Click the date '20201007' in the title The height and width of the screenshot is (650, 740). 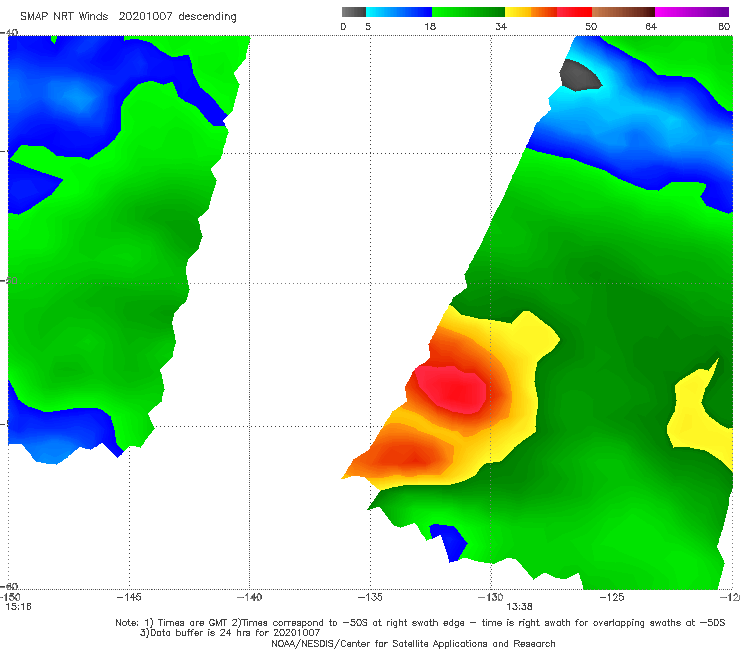point(145,16)
